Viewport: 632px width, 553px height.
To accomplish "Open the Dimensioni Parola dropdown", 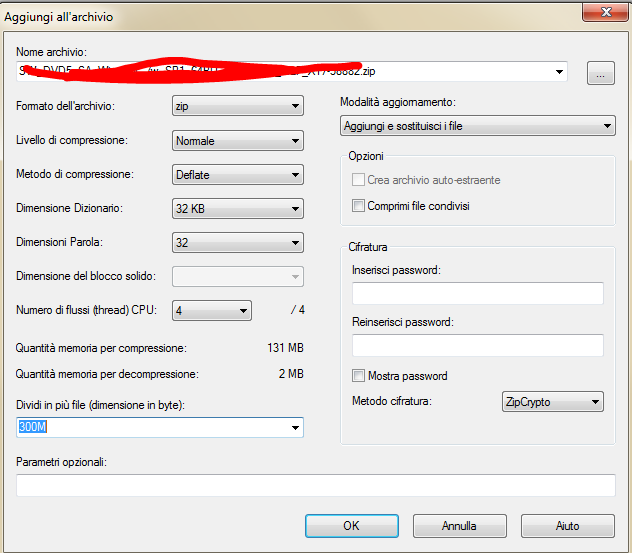I will [x=238, y=243].
